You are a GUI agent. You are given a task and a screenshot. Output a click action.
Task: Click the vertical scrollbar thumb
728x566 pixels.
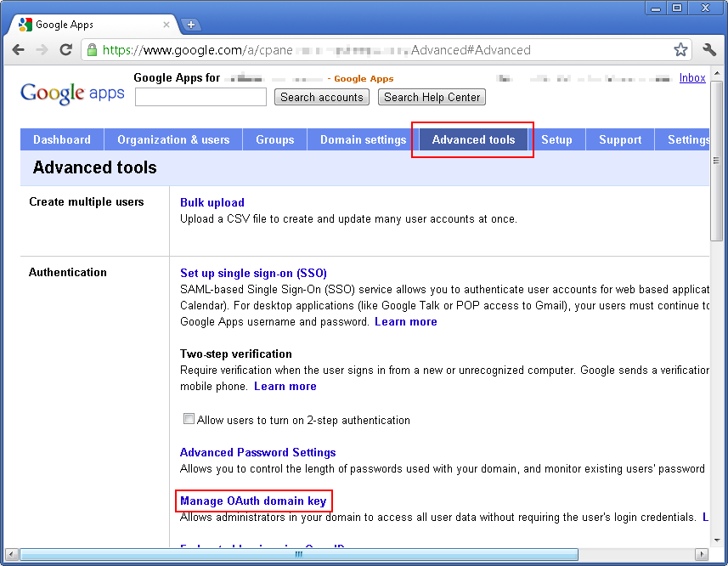pyautogui.click(x=716, y=161)
